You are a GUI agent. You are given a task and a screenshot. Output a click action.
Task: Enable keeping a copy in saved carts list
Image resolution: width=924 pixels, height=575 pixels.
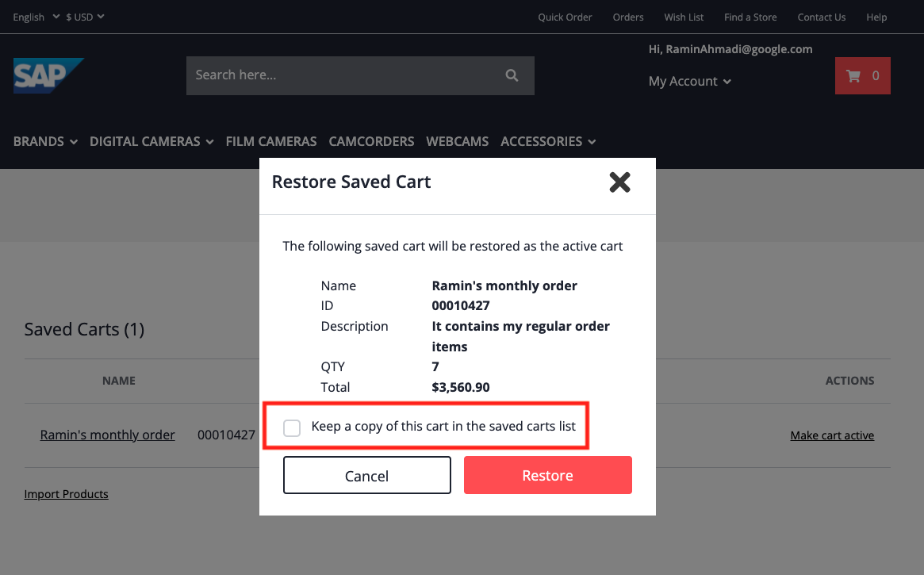292,427
